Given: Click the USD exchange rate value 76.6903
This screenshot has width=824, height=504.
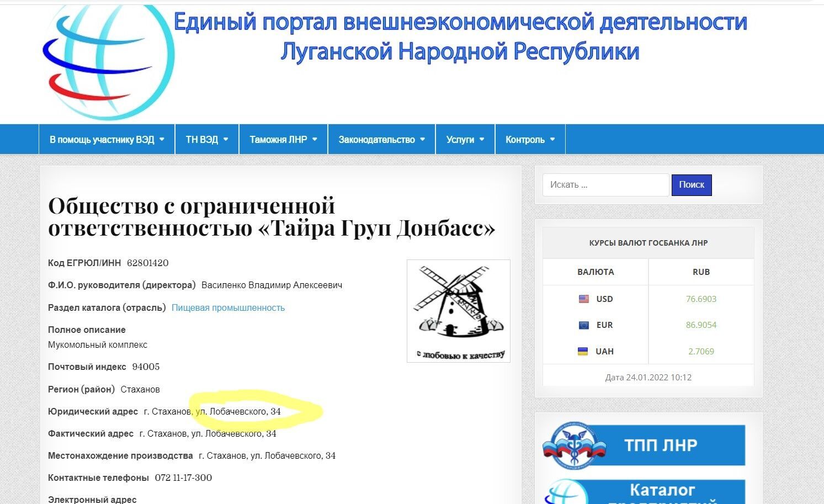Looking at the screenshot, I should pos(701,299).
